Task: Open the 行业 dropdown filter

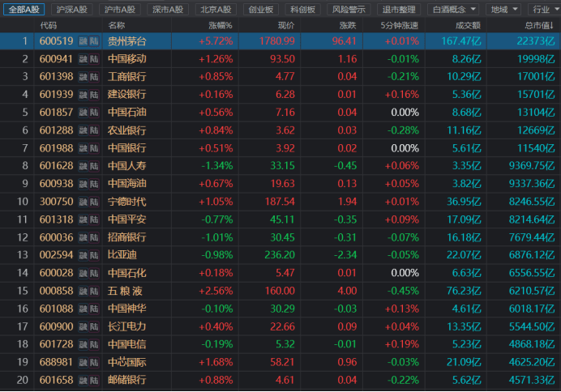Action: [545, 9]
